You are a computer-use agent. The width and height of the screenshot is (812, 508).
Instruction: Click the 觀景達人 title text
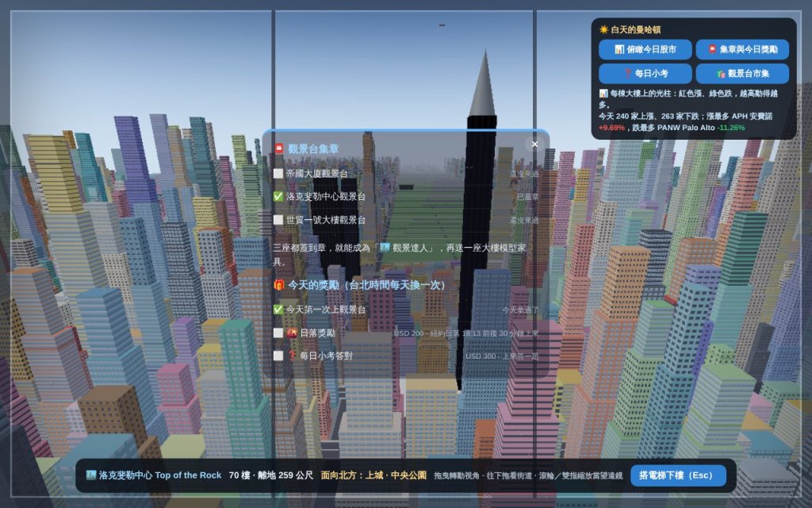click(x=411, y=248)
